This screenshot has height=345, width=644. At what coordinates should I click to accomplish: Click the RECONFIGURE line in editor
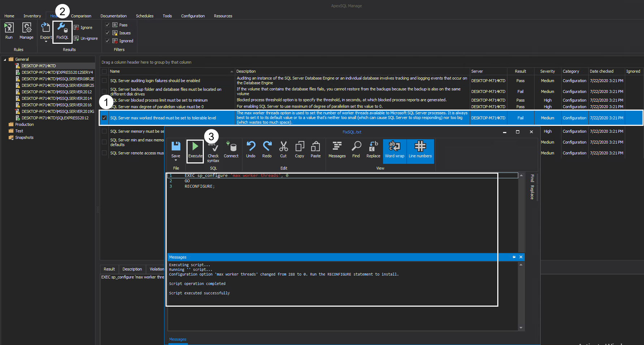pyautogui.click(x=199, y=186)
